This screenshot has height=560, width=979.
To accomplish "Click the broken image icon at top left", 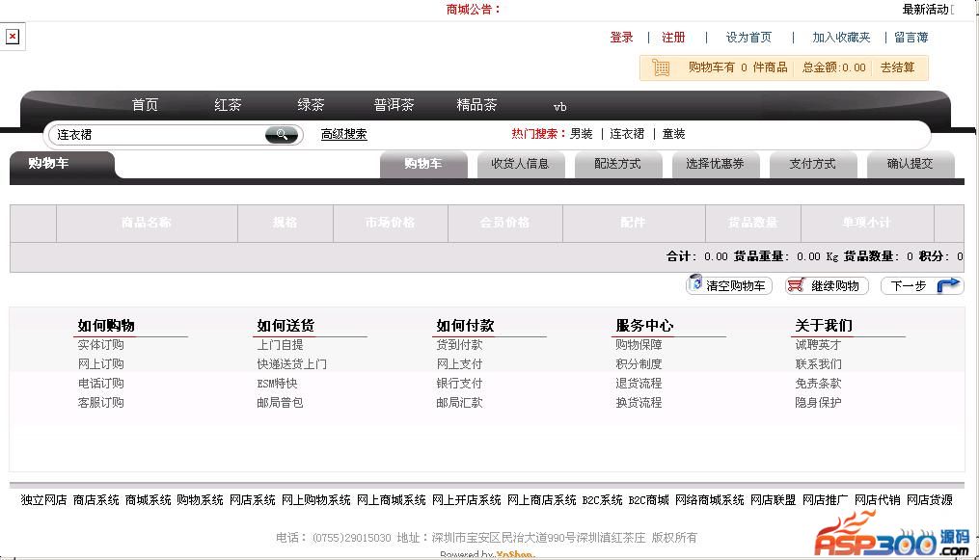I will (x=13, y=37).
